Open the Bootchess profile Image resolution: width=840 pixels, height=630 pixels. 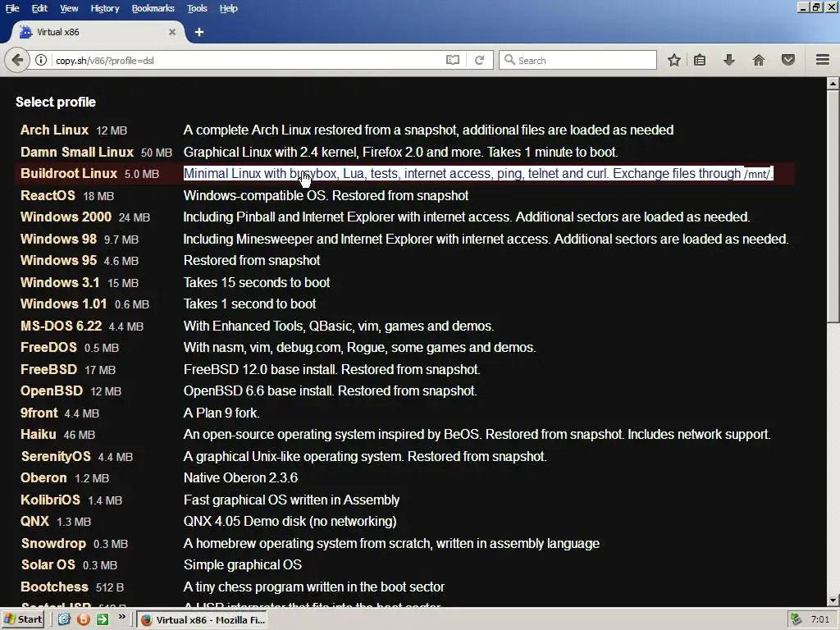(54, 587)
